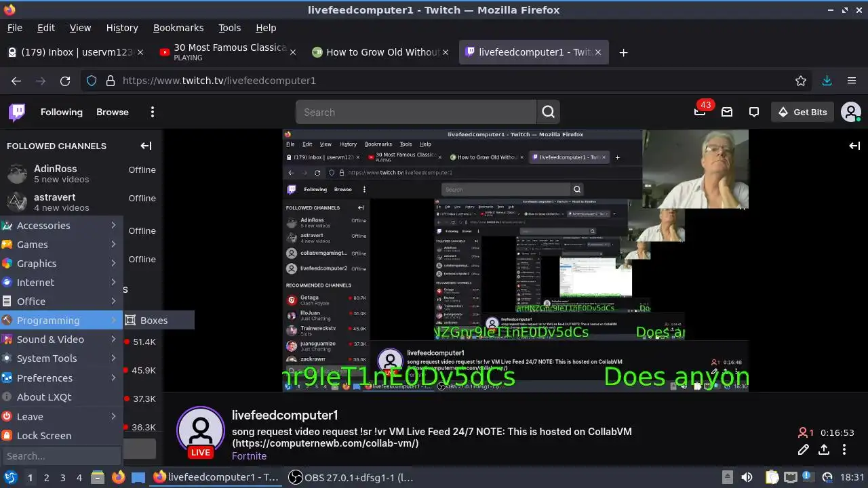Click the site security padlock icon
This screenshot has height=488, width=868.
tap(111, 81)
